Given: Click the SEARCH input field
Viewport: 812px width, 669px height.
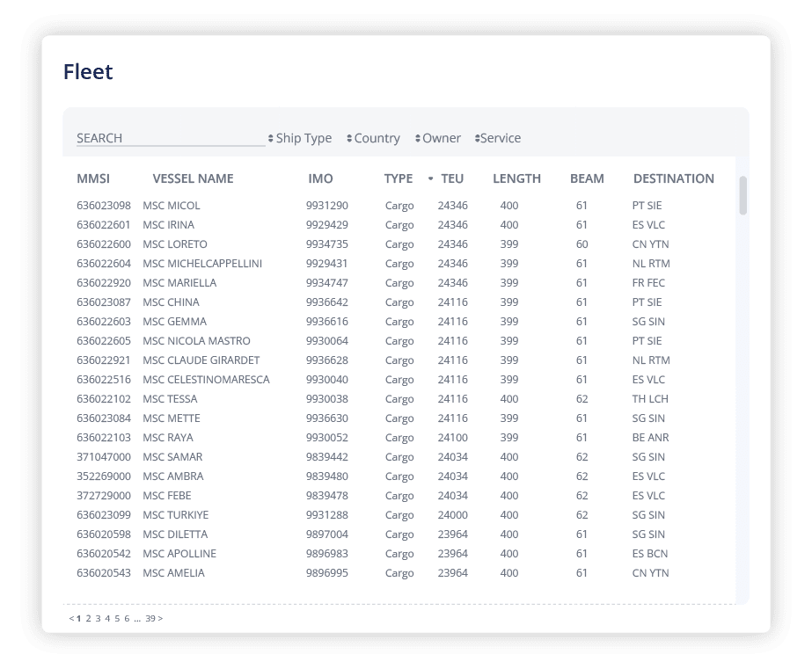Looking at the screenshot, I should [x=171, y=138].
